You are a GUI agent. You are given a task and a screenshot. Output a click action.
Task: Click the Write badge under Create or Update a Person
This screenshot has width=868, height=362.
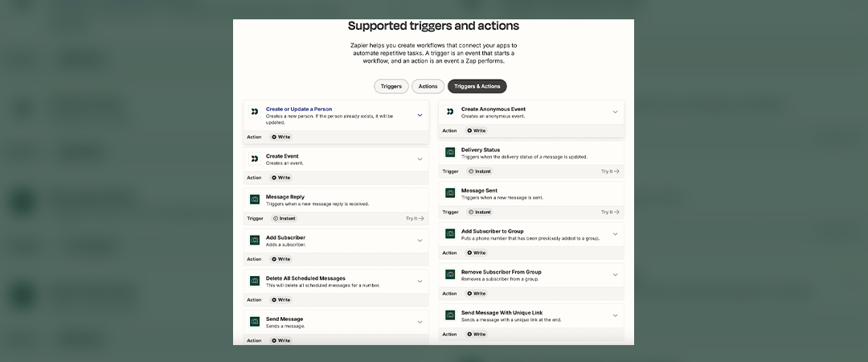[x=281, y=137]
